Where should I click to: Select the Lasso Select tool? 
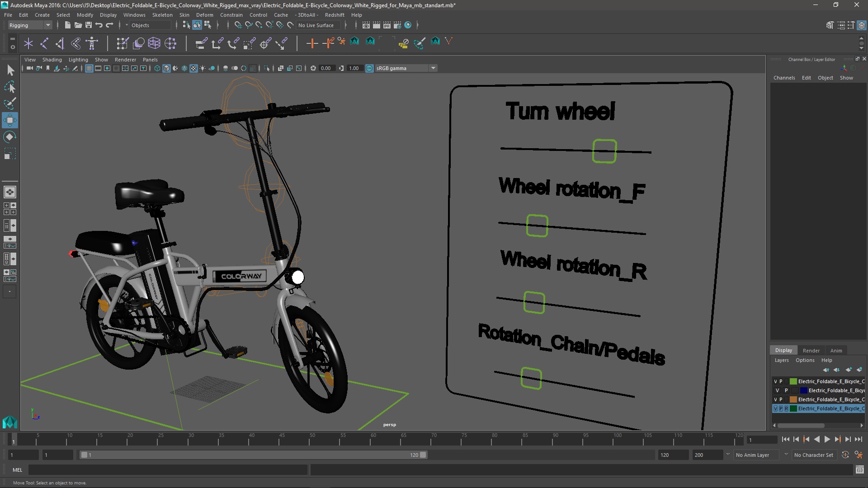(x=10, y=87)
